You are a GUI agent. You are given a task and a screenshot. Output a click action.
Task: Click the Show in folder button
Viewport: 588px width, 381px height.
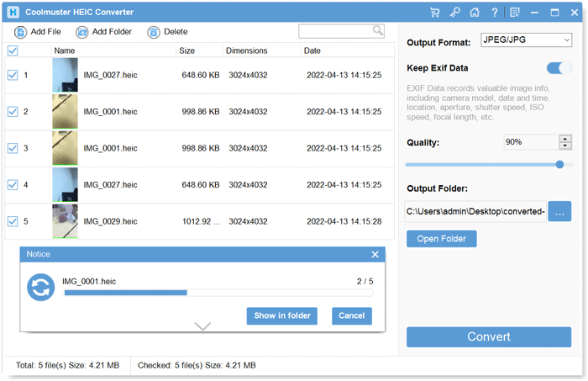[282, 316]
